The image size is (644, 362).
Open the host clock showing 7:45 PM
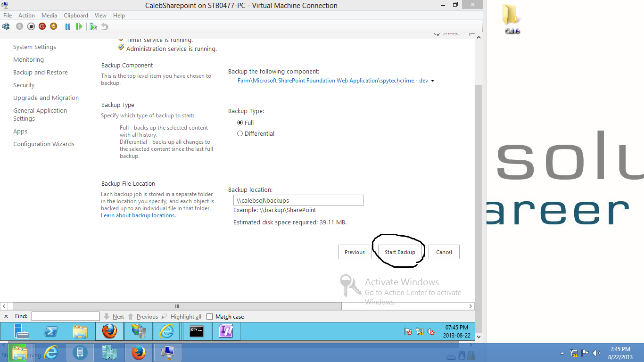pyautogui.click(x=620, y=353)
